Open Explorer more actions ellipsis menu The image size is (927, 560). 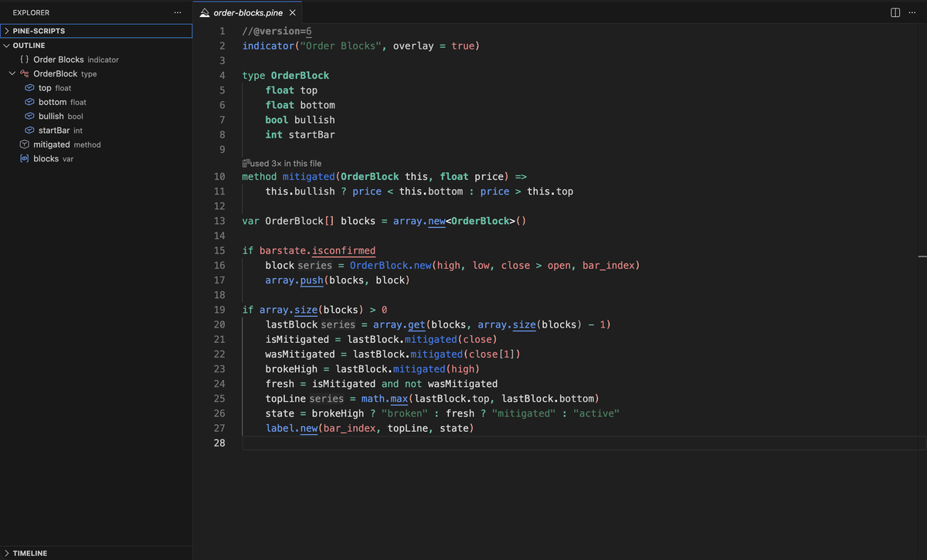pos(178,13)
